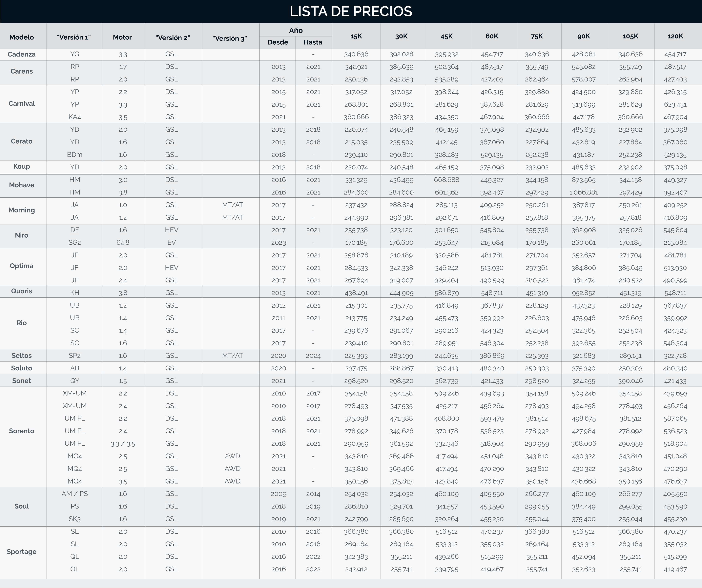Viewport: 702px width, 588px height.
Task: Click the Sorento model cell
Action: coord(22,431)
